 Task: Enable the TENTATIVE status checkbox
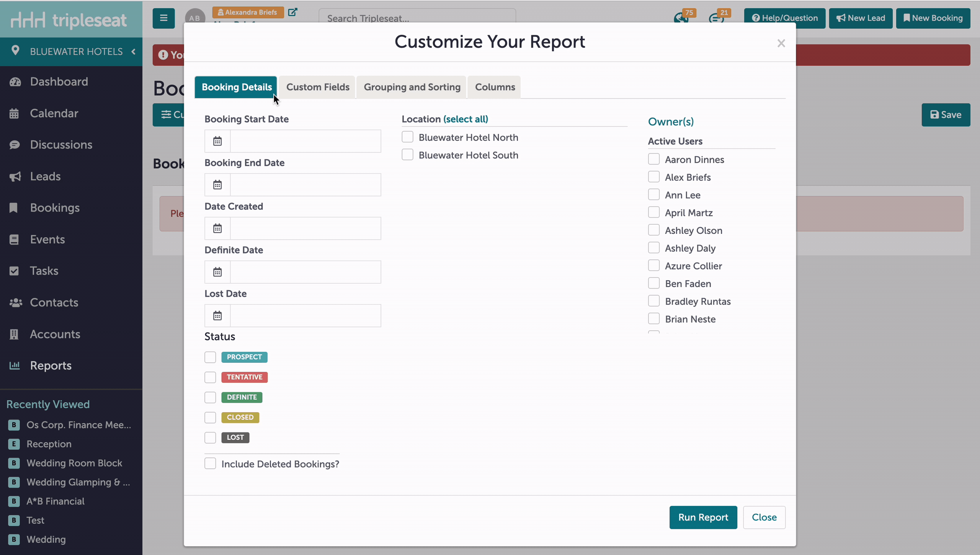[x=210, y=377]
